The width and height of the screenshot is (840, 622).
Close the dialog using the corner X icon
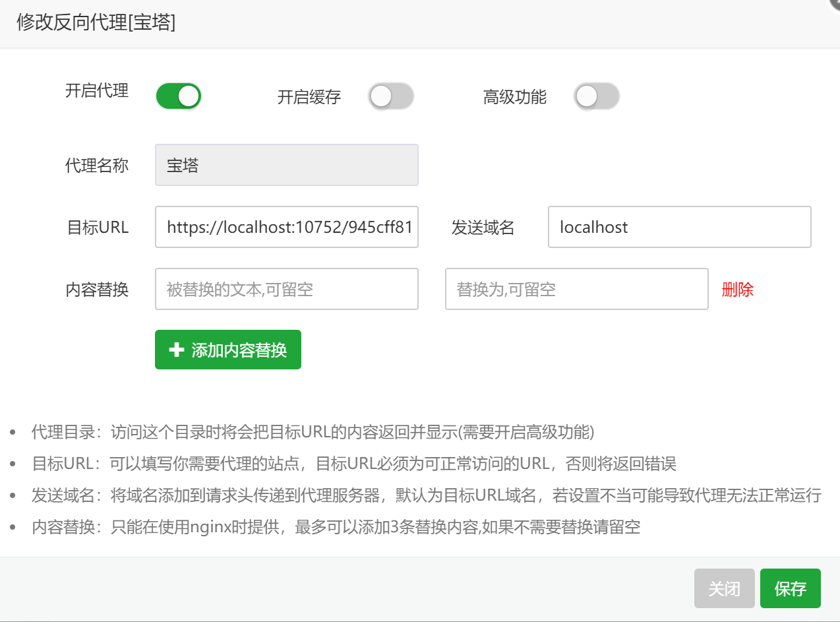(x=835, y=3)
